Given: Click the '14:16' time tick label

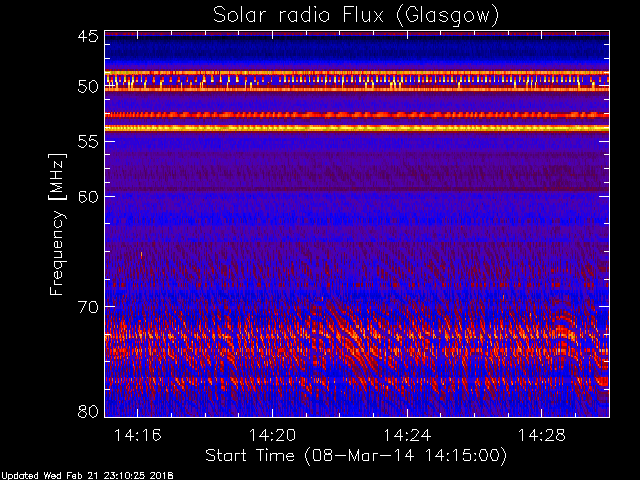Looking at the screenshot, I should point(138,435).
